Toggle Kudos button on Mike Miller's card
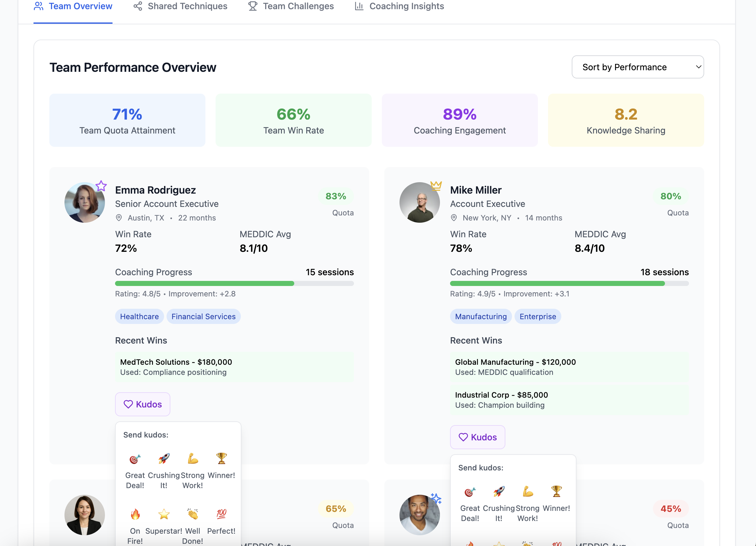Screen dimensions: 756x546 click(477, 437)
